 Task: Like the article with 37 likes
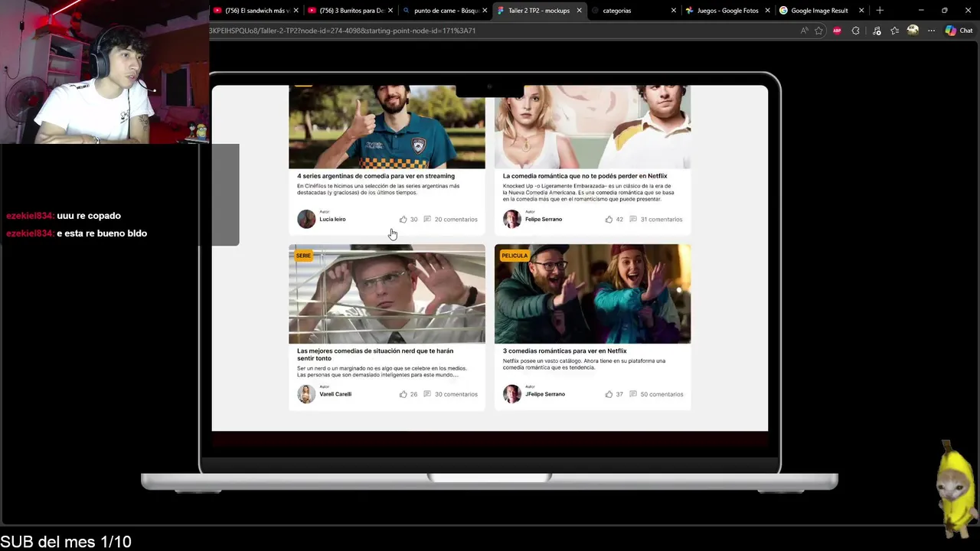click(x=609, y=394)
